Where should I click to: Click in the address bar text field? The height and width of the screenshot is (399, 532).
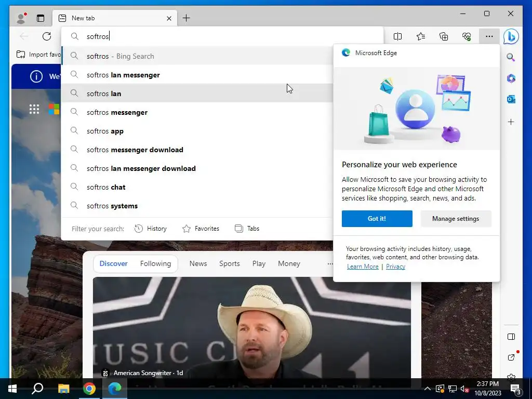pyautogui.click(x=222, y=36)
